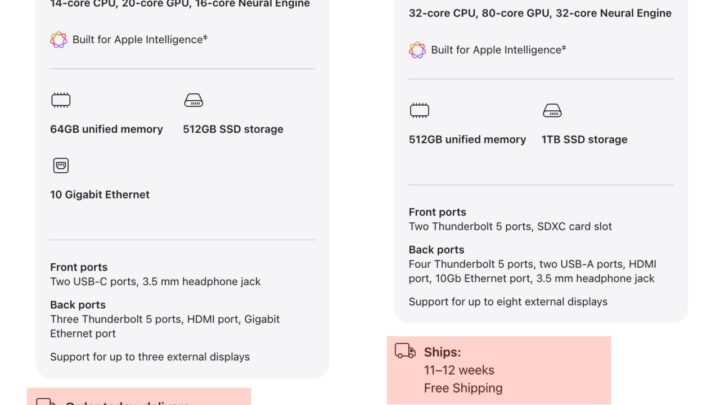Viewport: 720px width, 405px height.
Task: Click the '11–12 weeks' shipping estimate
Action: click(458, 370)
